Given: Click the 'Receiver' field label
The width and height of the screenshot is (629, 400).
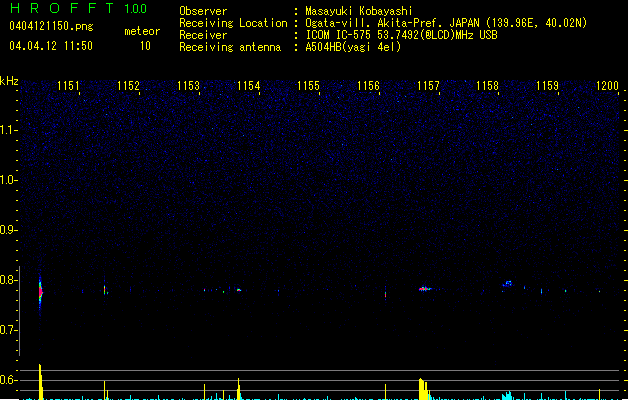Looking at the screenshot, I should pyautogui.click(x=203, y=35).
